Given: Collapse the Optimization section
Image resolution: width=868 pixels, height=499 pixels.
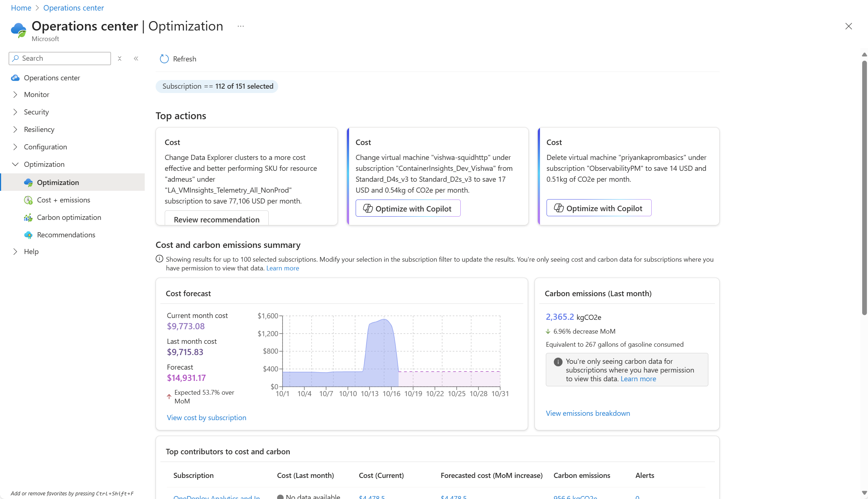Looking at the screenshot, I should (15, 164).
